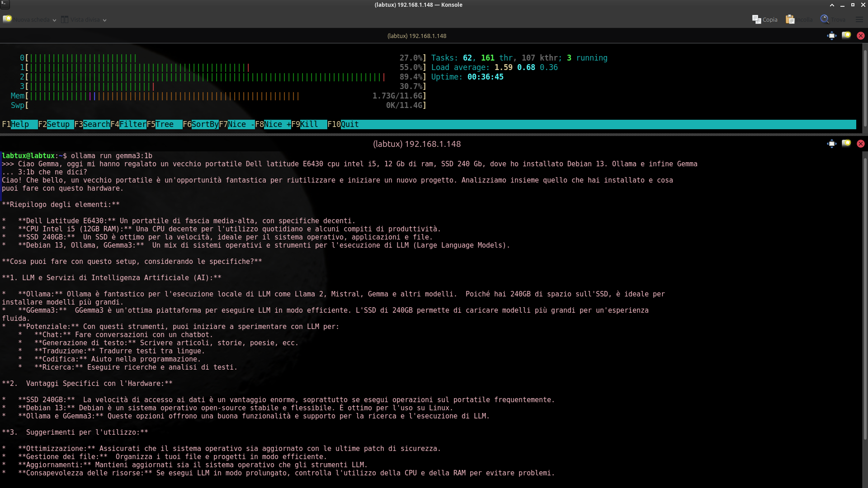Open the Trova search magnifier

pos(825,19)
